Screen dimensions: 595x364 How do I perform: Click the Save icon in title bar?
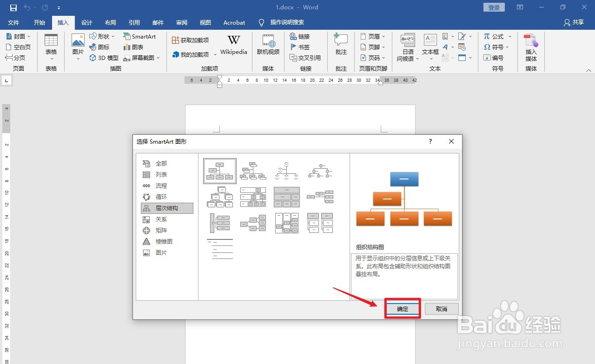point(13,7)
